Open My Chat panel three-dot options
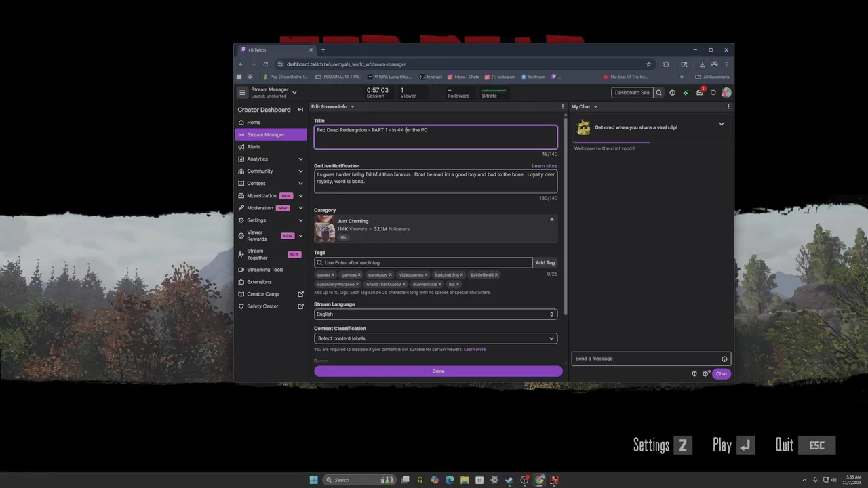The width and height of the screenshot is (868, 488). 728,106
